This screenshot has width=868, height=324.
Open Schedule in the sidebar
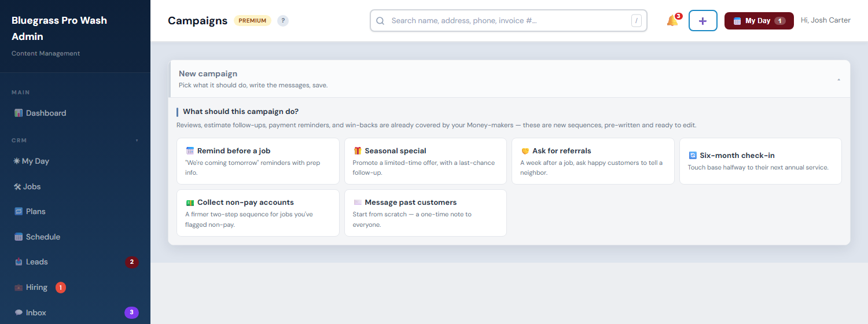[x=75, y=237]
